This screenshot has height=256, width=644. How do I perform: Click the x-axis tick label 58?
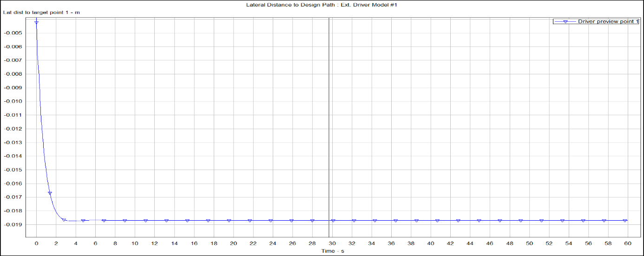[608, 243]
